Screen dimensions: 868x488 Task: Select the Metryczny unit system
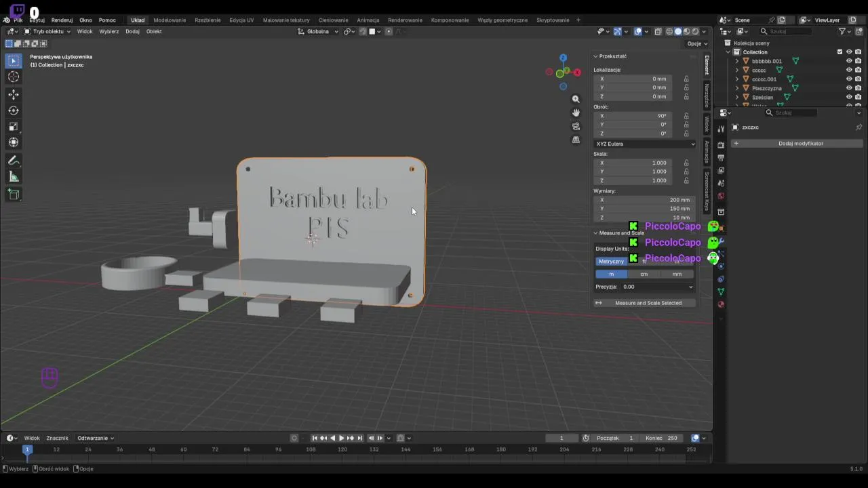pos(611,261)
